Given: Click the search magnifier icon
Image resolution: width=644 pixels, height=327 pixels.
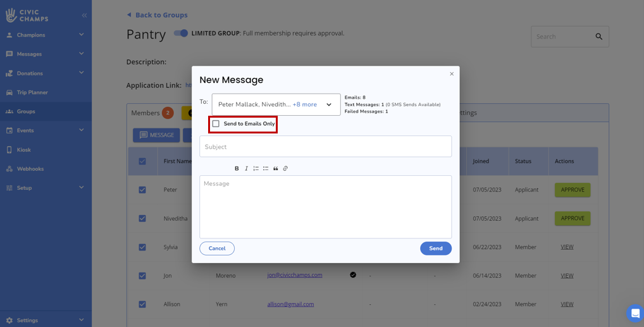Looking at the screenshot, I should click(x=598, y=37).
